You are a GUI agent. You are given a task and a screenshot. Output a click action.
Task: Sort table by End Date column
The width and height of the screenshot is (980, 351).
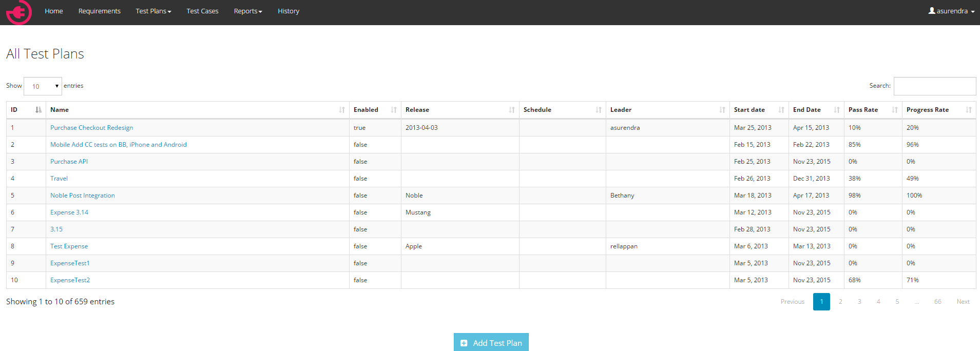coord(817,110)
